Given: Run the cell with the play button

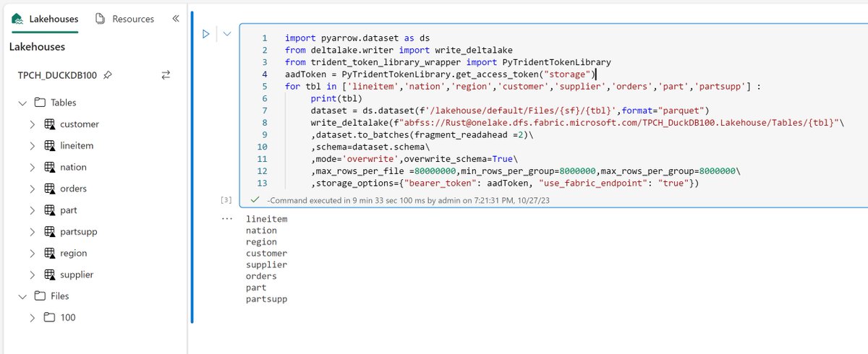Looking at the screenshot, I should pyautogui.click(x=206, y=33).
